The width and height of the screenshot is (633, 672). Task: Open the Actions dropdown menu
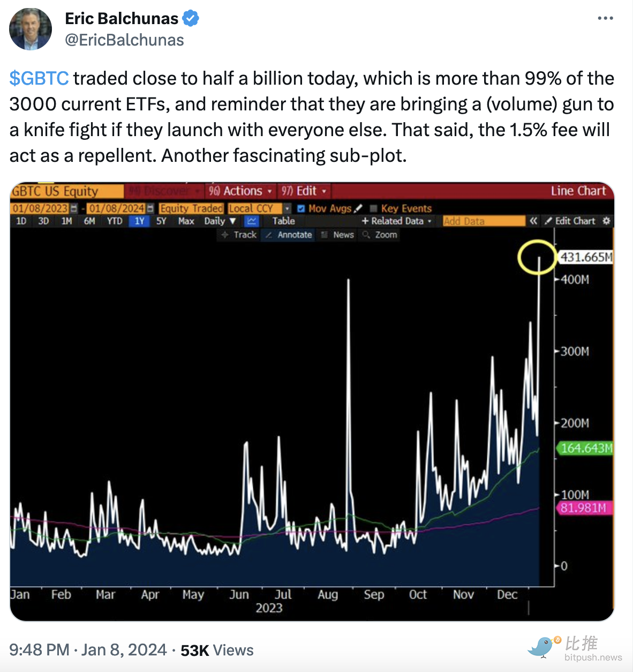click(x=240, y=191)
